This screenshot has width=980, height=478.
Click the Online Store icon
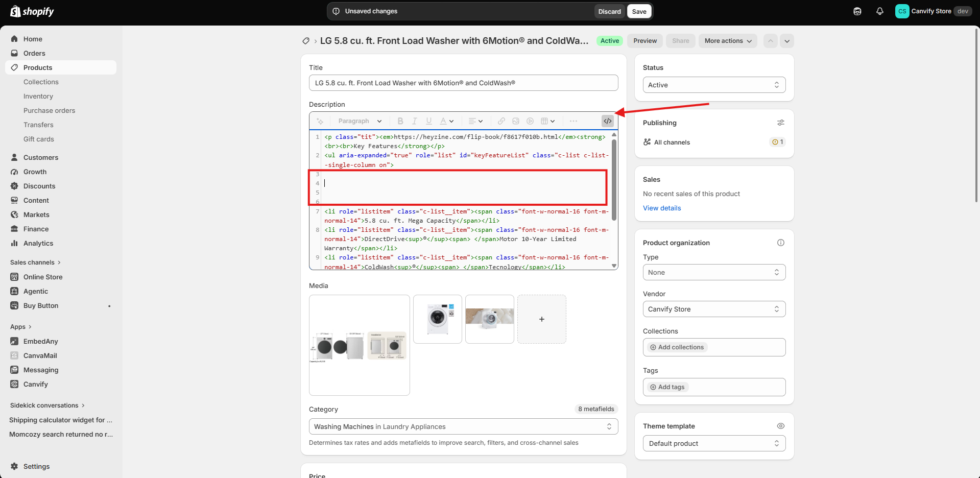coord(14,277)
